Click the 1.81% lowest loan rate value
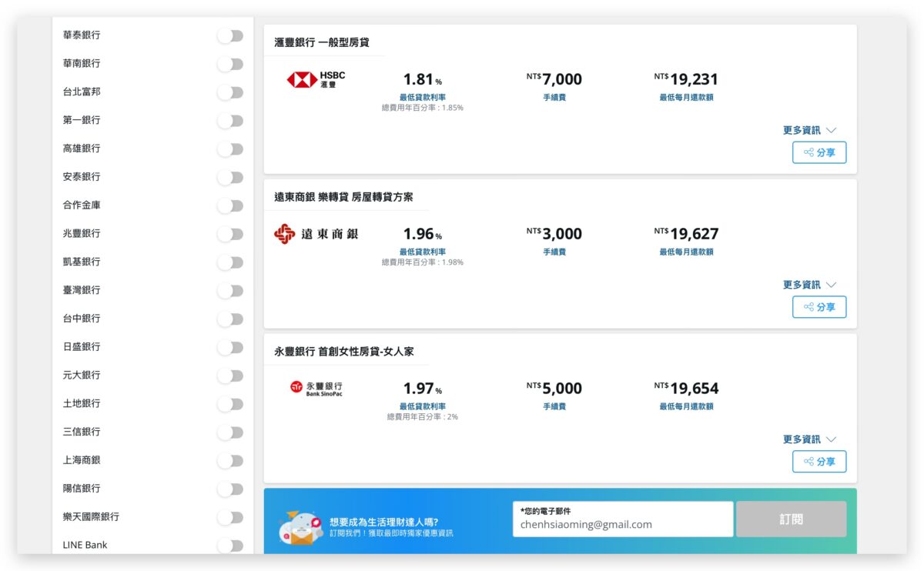924x571 pixels. 423,79
